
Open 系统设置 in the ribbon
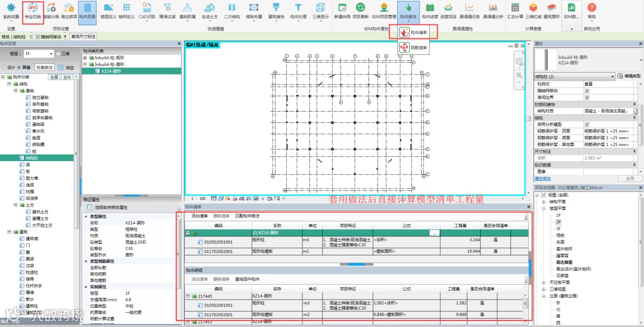click(x=11, y=11)
